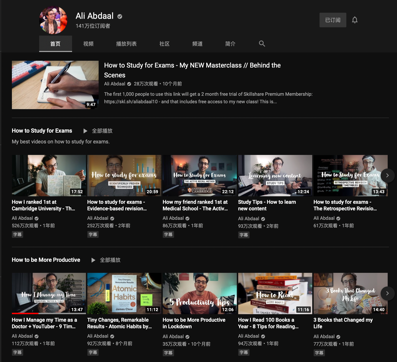Click channel name under Atomic Habits video
397x362 pixels.
coord(98,336)
